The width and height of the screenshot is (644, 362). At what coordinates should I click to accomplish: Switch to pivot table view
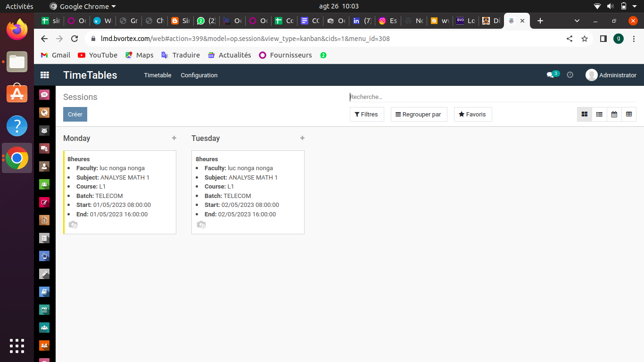pyautogui.click(x=629, y=114)
